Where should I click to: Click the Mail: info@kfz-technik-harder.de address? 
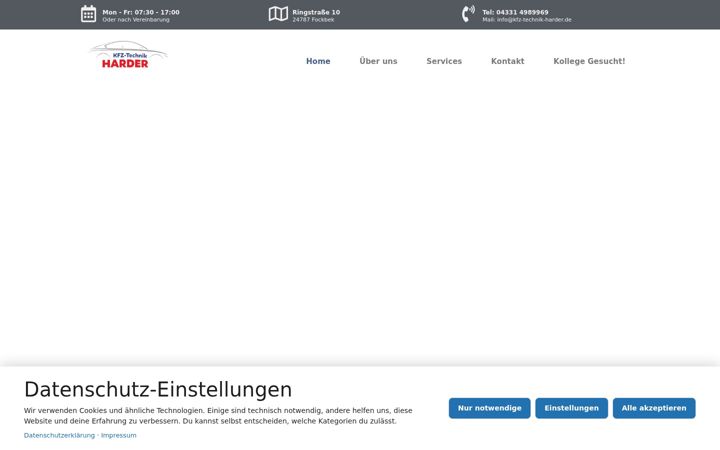[x=527, y=20]
